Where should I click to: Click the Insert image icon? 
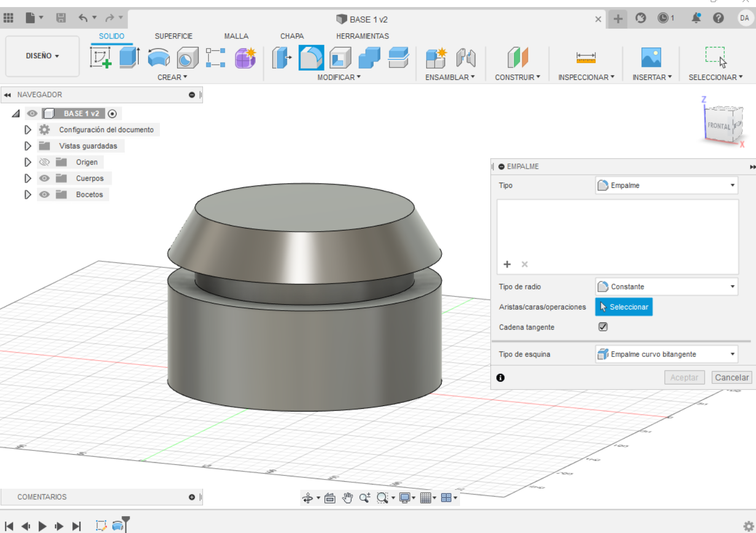pyautogui.click(x=651, y=57)
